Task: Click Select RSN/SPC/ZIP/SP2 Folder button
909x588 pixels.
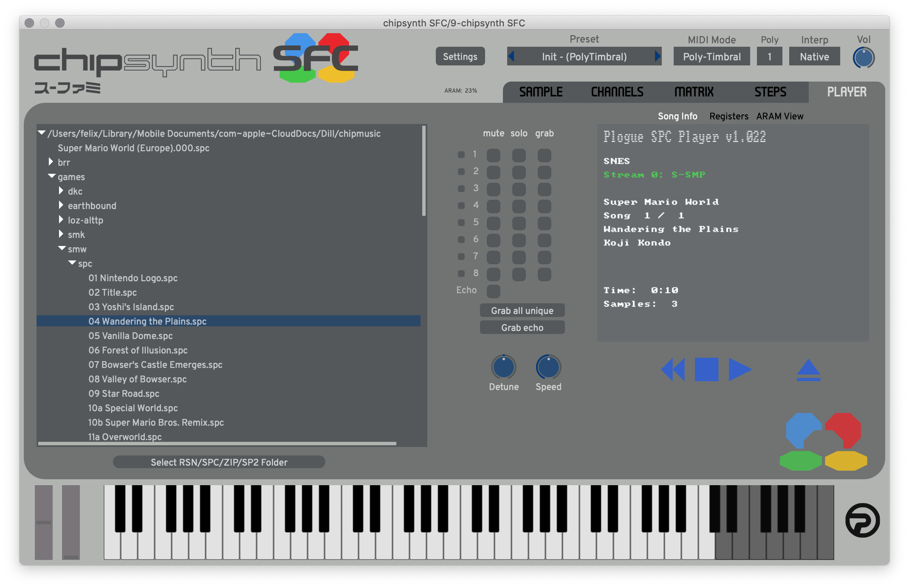Action: (219, 462)
